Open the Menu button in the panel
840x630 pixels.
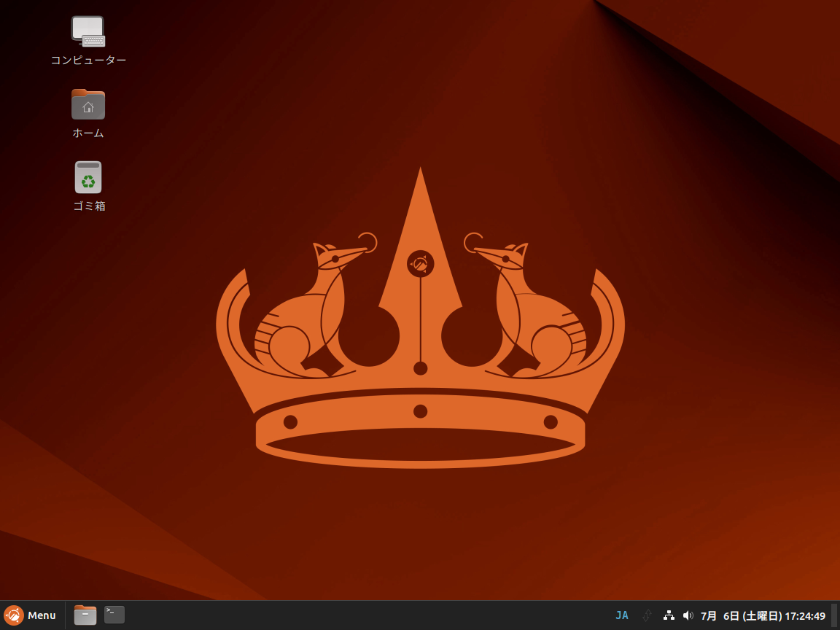[31, 615]
